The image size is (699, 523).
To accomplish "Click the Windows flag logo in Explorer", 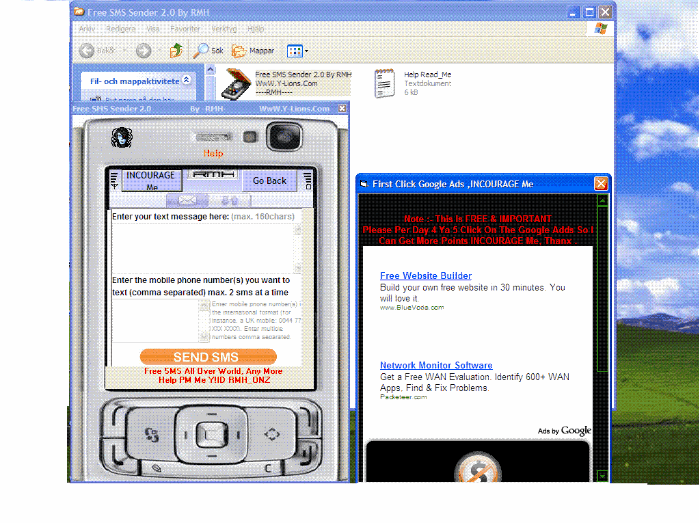I will (600, 29).
